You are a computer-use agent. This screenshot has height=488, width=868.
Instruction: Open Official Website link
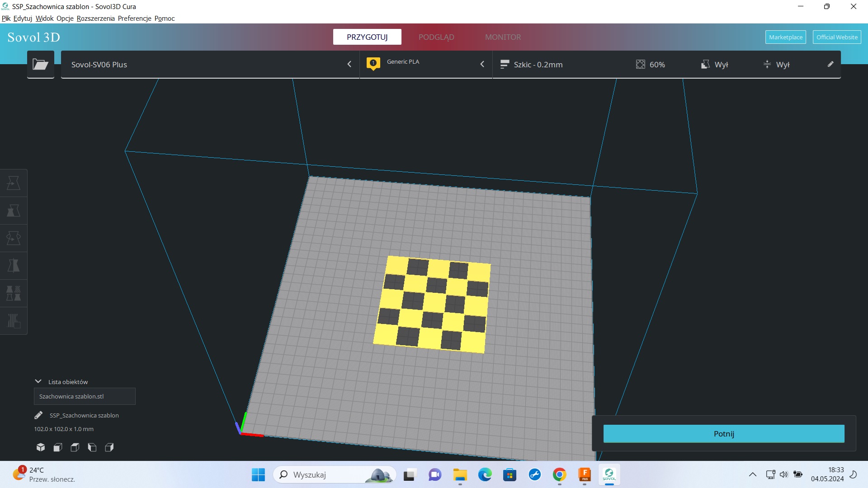(x=837, y=37)
